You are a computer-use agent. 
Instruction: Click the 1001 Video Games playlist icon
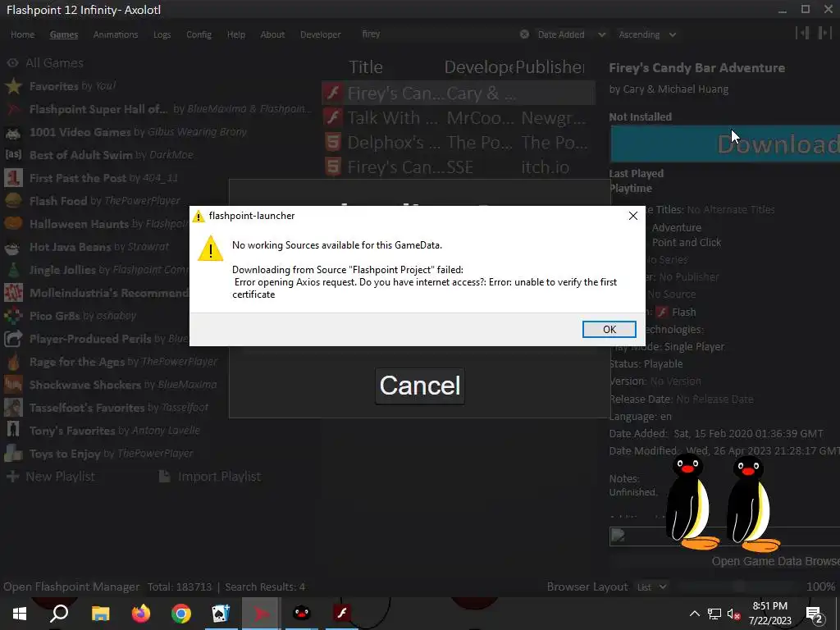[13, 132]
